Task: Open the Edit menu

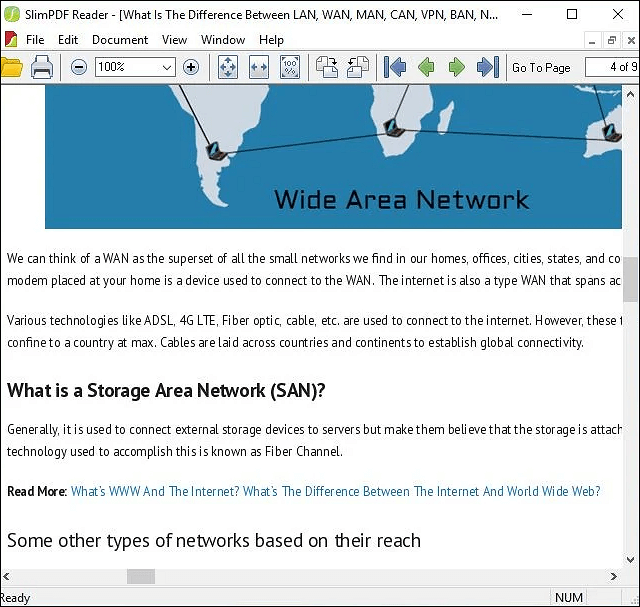Action: pos(68,40)
